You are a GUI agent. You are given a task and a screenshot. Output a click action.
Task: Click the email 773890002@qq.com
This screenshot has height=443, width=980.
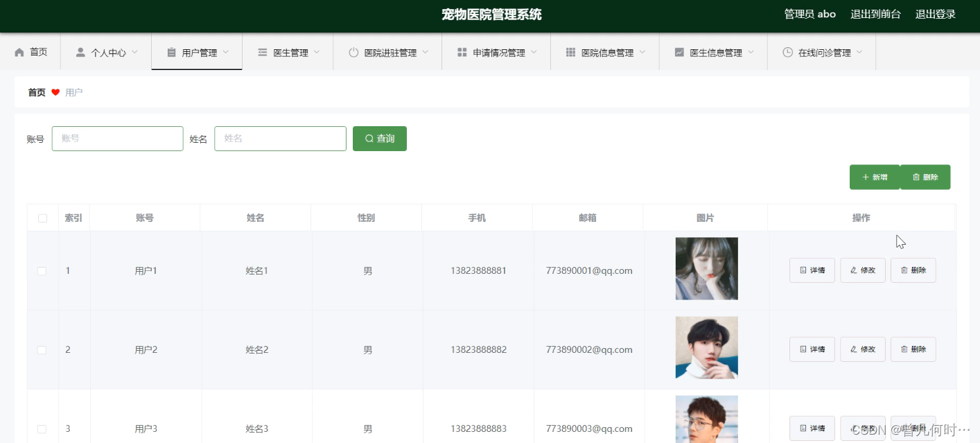pyautogui.click(x=589, y=350)
